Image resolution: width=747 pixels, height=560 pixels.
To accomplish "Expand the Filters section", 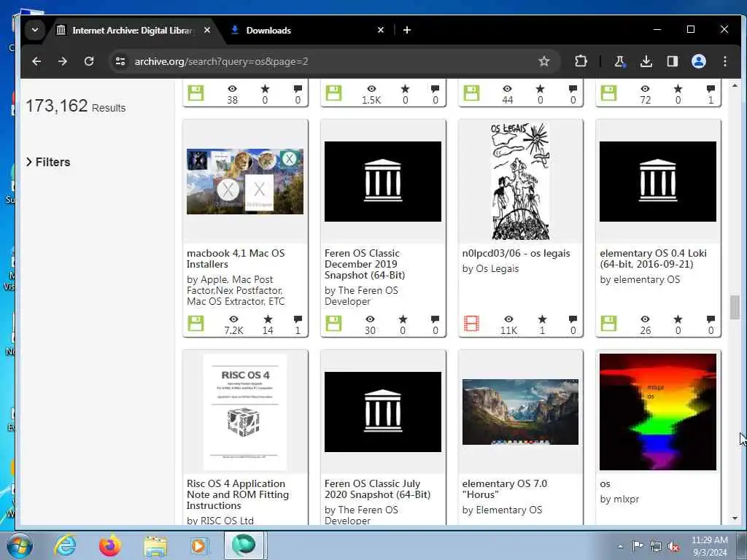I will tap(47, 162).
